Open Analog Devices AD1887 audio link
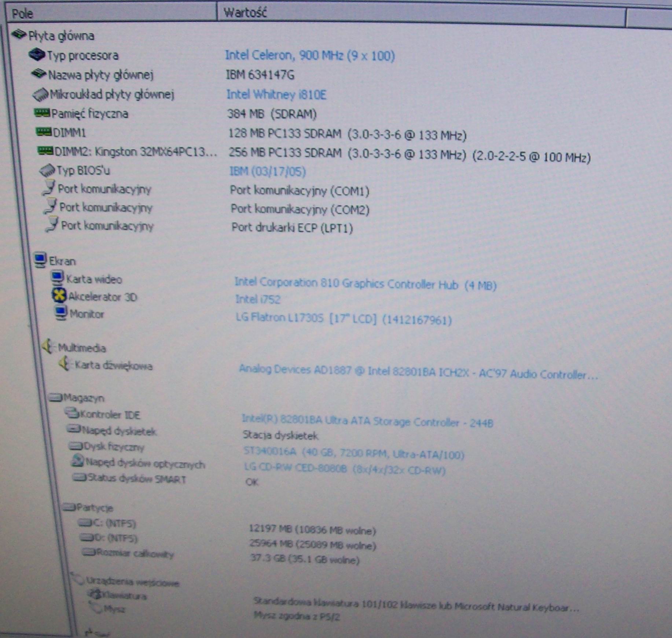672x638 pixels. click(x=418, y=371)
